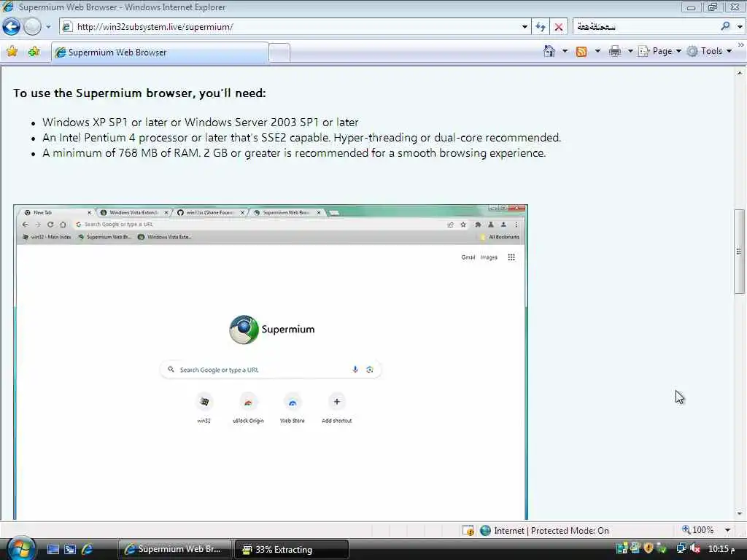The height and width of the screenshot is (560, 747).
Task: Launch Internet Explorer from quick launch
Action: 87,549
